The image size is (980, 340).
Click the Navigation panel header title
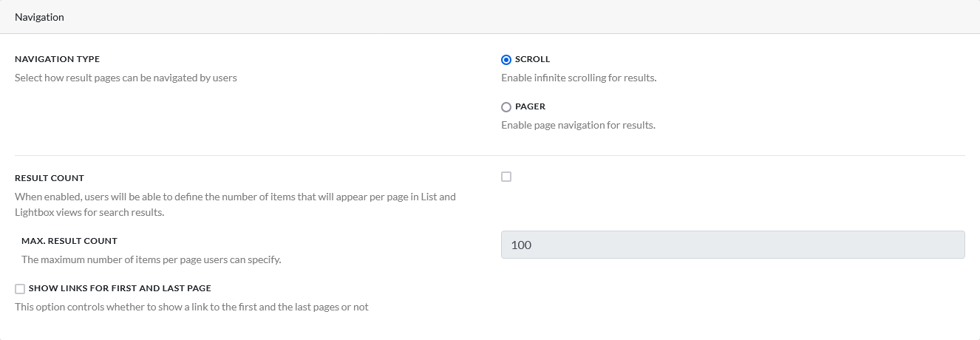point(39,17)
